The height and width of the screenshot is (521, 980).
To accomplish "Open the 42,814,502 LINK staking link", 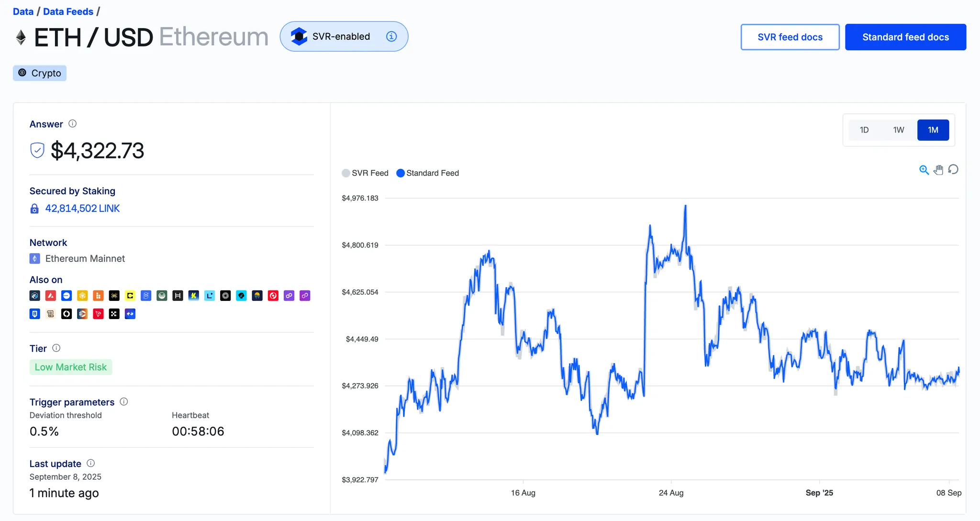I will [x=82, y=209].
